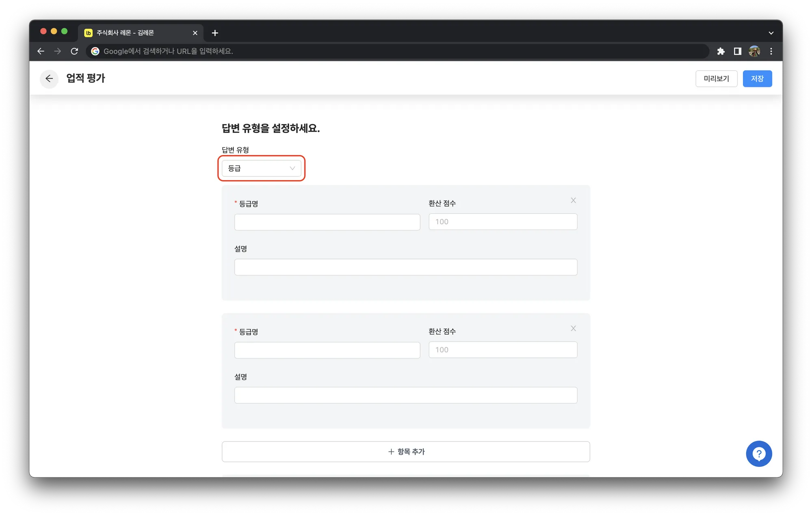This screenshot has width=812, height=516.
Task: Toggle the browser side panel icon
Action: (738, 51)
